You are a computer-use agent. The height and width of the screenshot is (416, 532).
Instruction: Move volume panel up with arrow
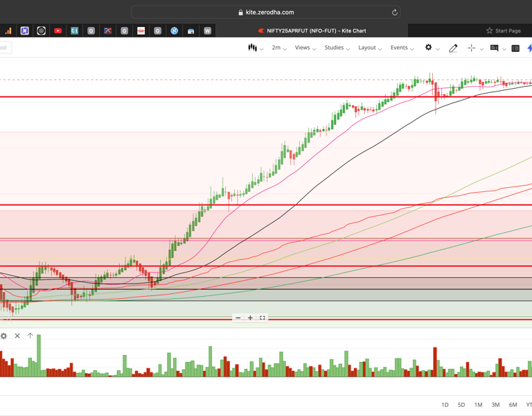click(x=30, y=336)
